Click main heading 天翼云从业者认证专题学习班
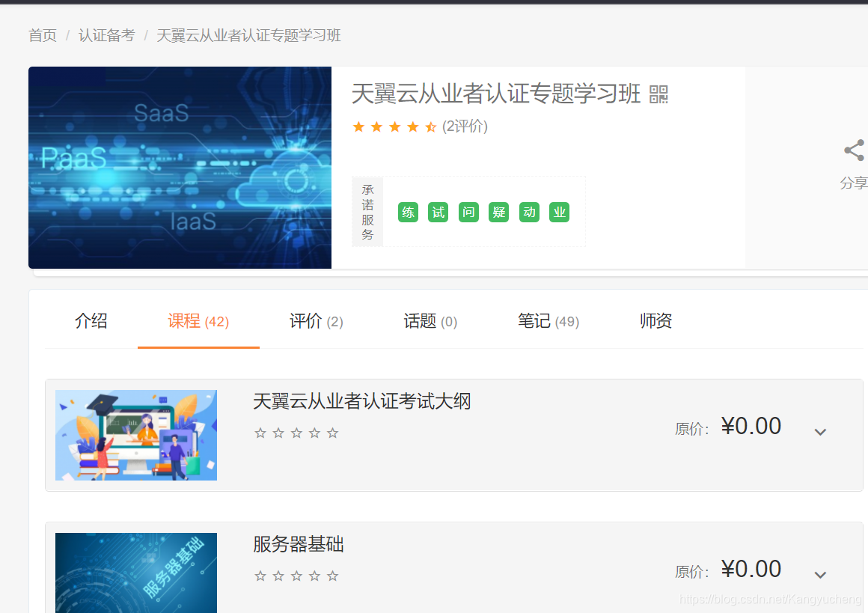Screen dimensions: 868x613 pyautogui.click(x=496, y=94)
